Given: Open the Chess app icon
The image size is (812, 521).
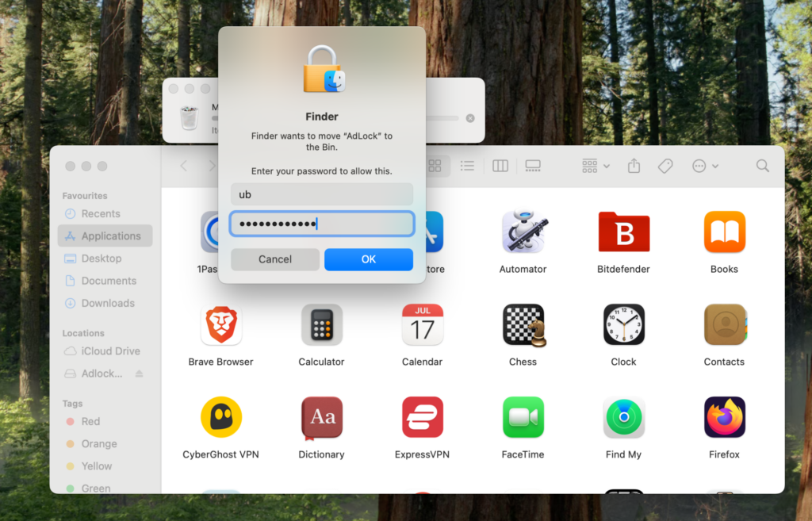Looking at the screenshot, I should [523, 324].
